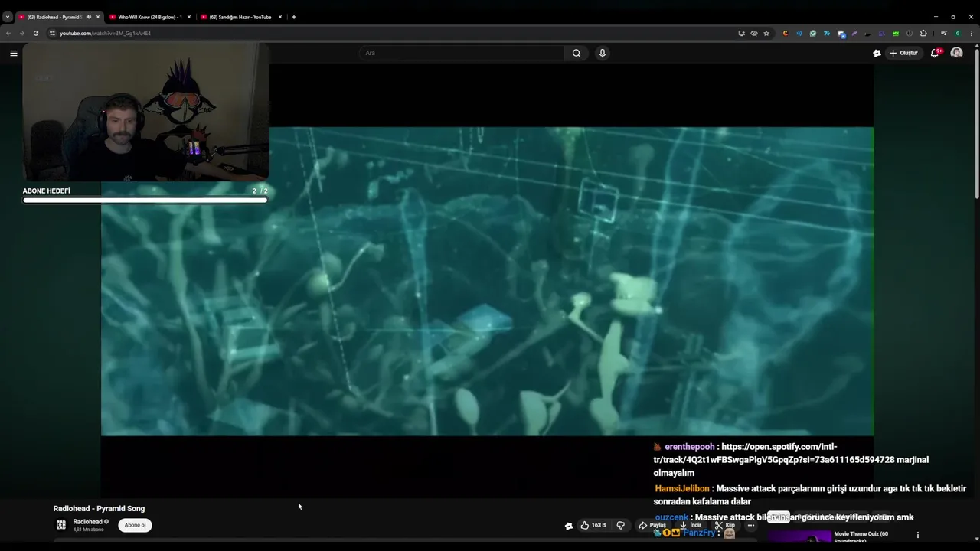Click the Oluştur create button
The height and width of the screenshot is (551, 980).
click(x=903, y=53)
